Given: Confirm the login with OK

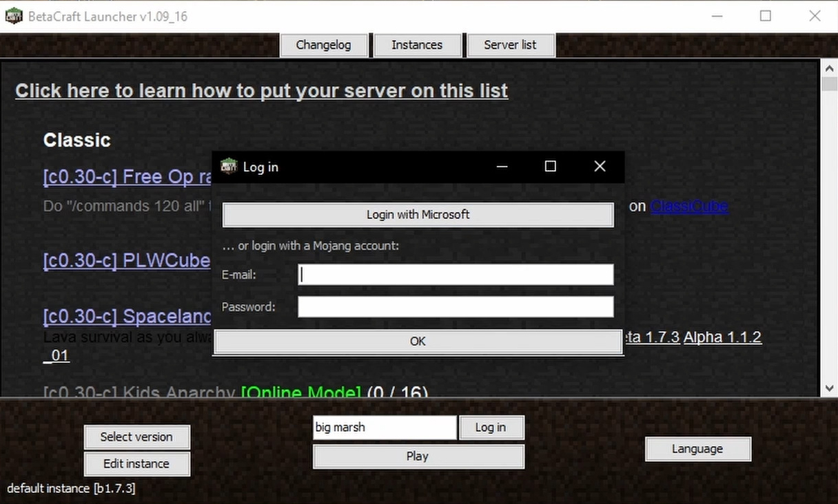Looking at the screenshot, I should pos(418,342).
